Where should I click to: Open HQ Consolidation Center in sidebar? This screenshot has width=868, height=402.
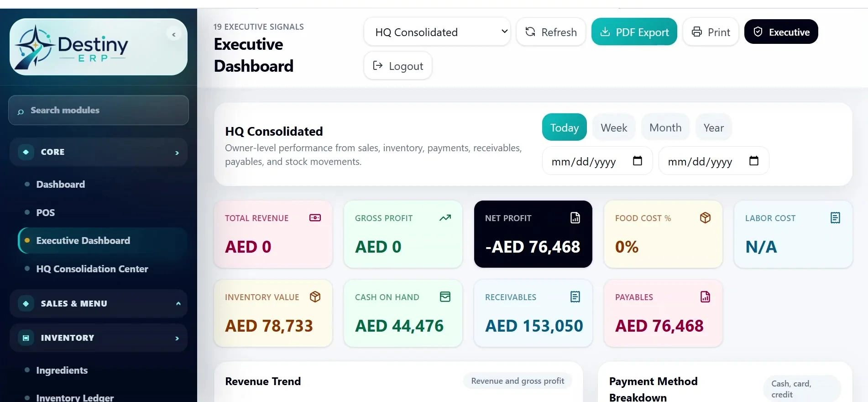(x=102, y=269)
